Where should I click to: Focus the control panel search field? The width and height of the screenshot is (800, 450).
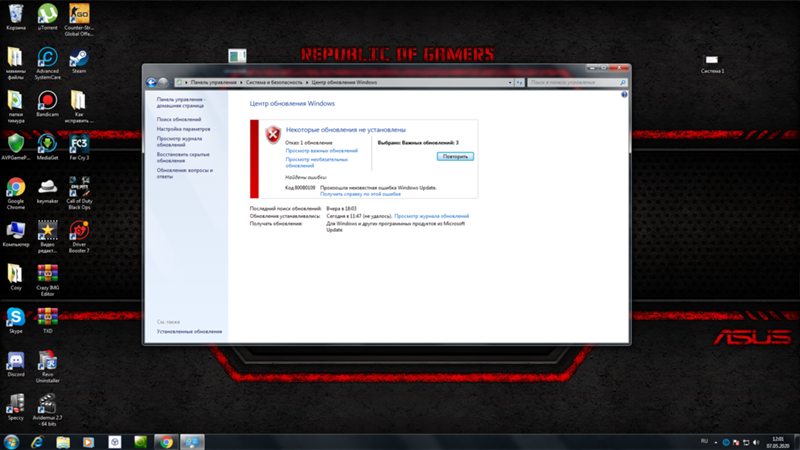(x=577, y=82)
